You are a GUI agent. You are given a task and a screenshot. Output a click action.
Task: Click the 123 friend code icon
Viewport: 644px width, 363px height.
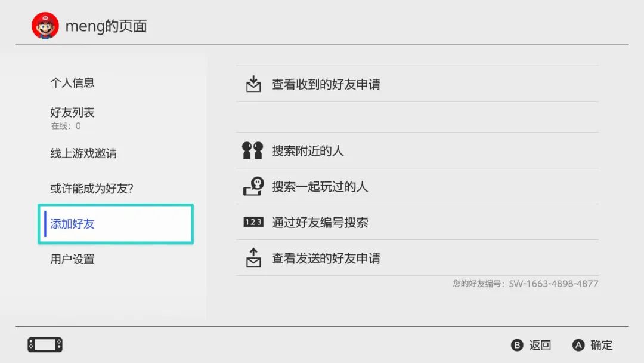(253, 222)
